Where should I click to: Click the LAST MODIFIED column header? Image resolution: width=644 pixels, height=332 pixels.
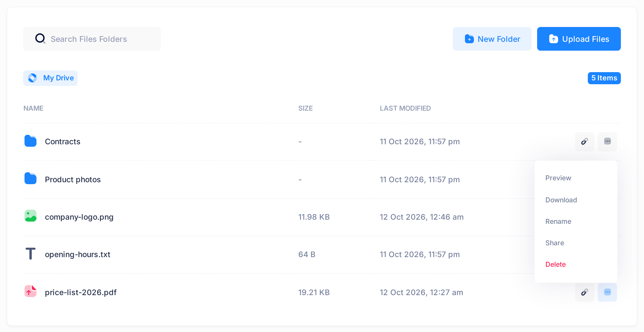click(x=405, y=108)
